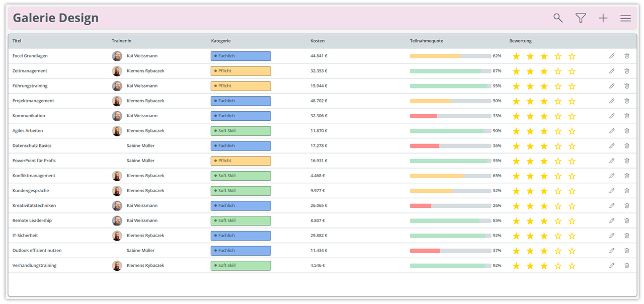This screenshot has height=304, width=644.
Task: Set first star rating for Projektmanagement
Action: pos(516,101)
